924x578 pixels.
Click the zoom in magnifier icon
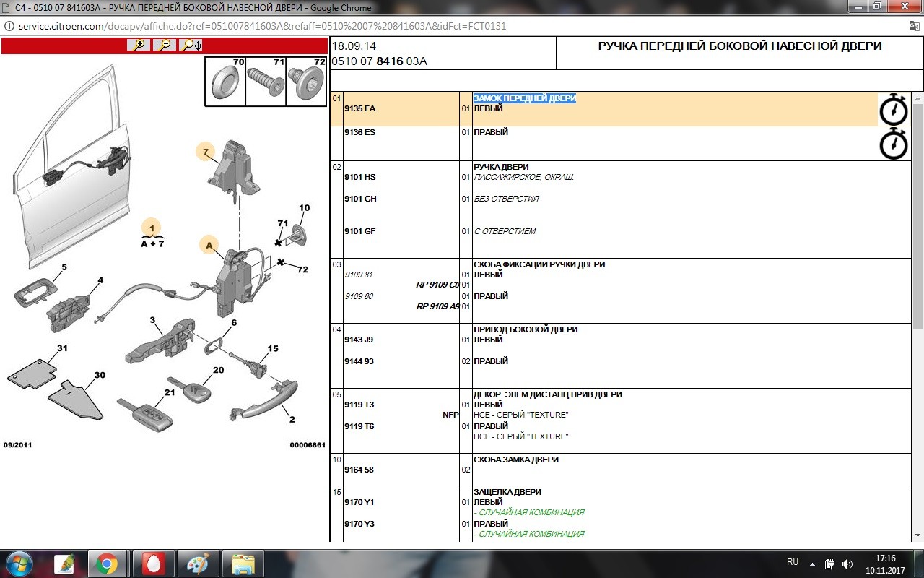coord(139,45)
